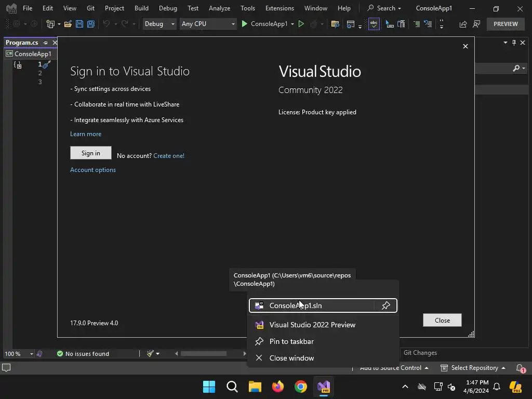The width and height of the screenshot is (532, 399).
Task: Save the current file with Save icon
Action: click(79, 24)
